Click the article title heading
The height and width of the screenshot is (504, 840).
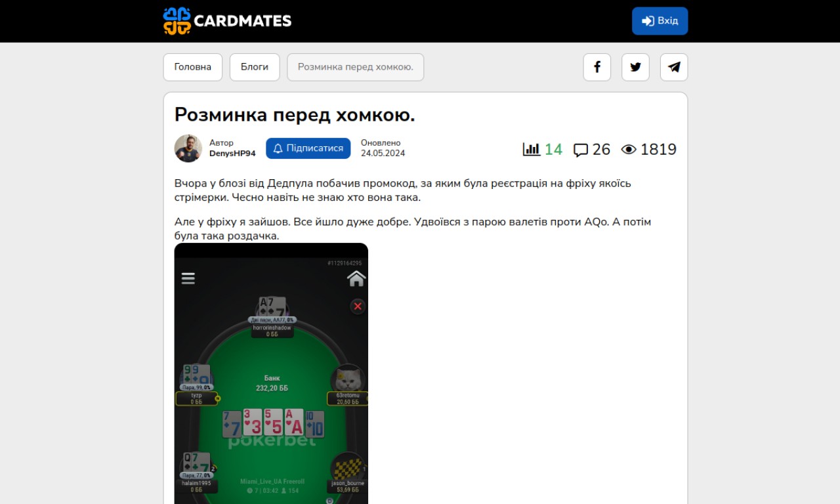tap(295, 115)
